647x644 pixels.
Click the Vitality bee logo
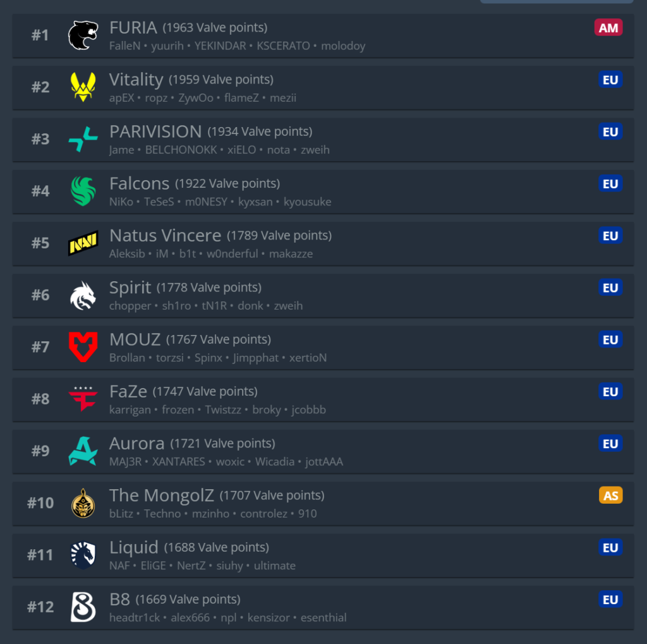pyautogui.click(x=83, y=87)
